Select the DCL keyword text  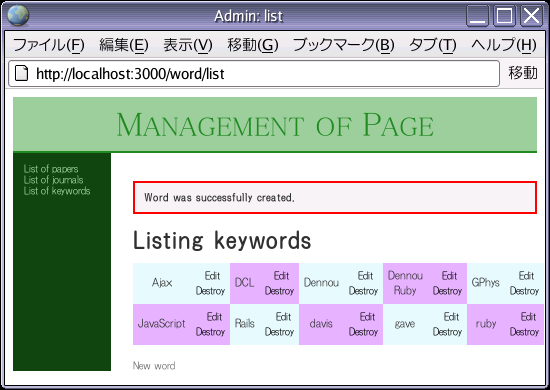244,283
